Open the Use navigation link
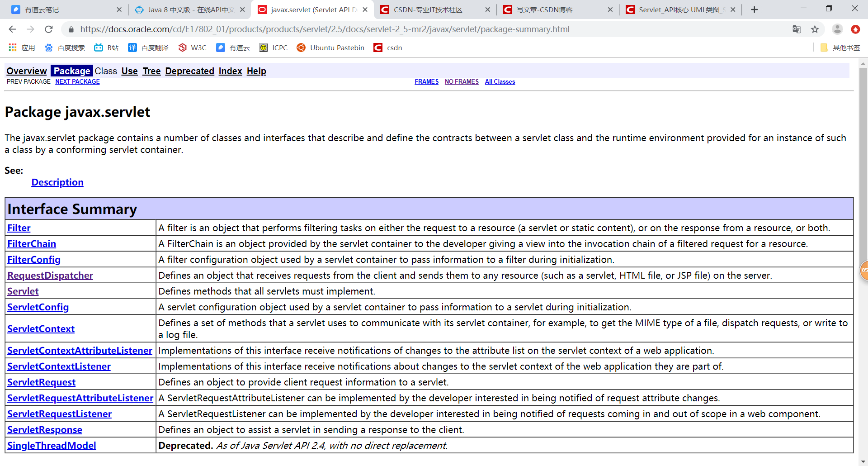 click(129, 71)
